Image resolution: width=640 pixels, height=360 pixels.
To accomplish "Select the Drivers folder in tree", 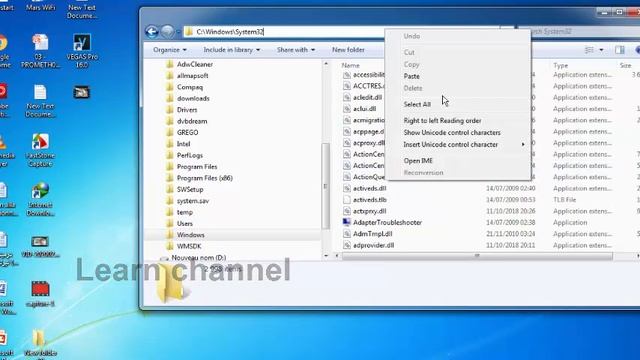I will [x=187, y=110].
